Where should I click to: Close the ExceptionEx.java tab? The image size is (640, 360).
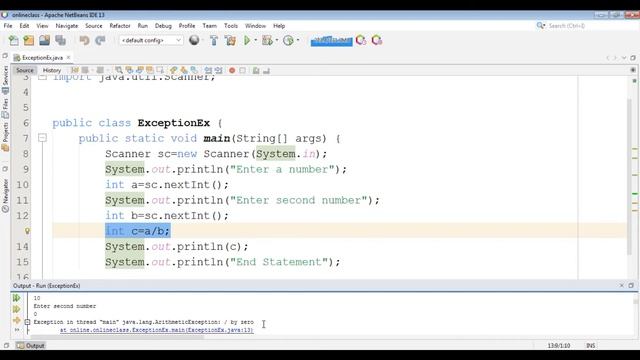pos(69,58)
